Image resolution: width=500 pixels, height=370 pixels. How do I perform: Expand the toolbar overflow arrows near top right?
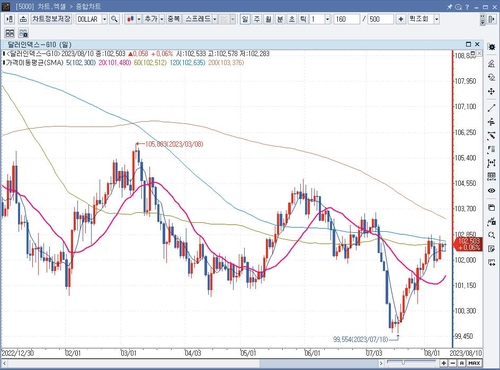tap(482, 19)
